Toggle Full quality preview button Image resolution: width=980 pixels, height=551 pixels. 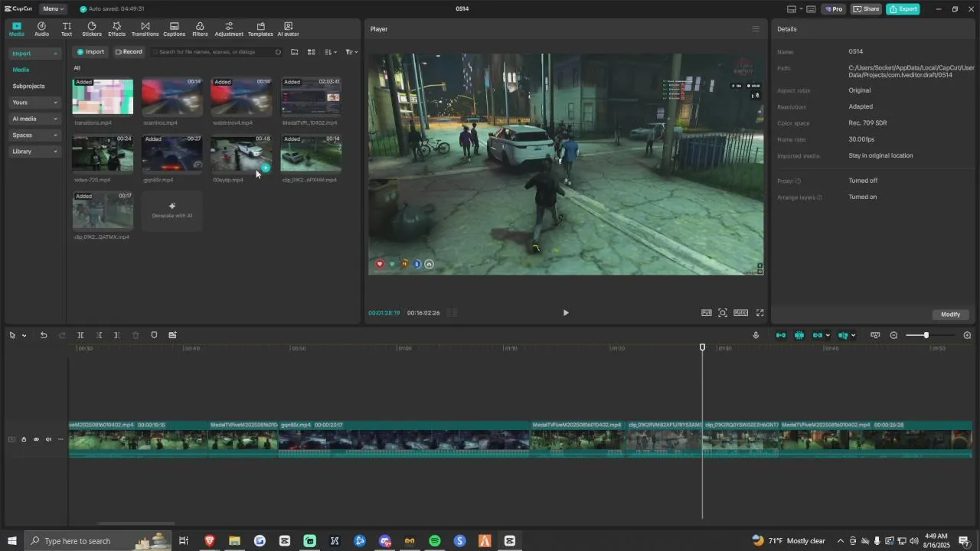(x=706, y=312)
